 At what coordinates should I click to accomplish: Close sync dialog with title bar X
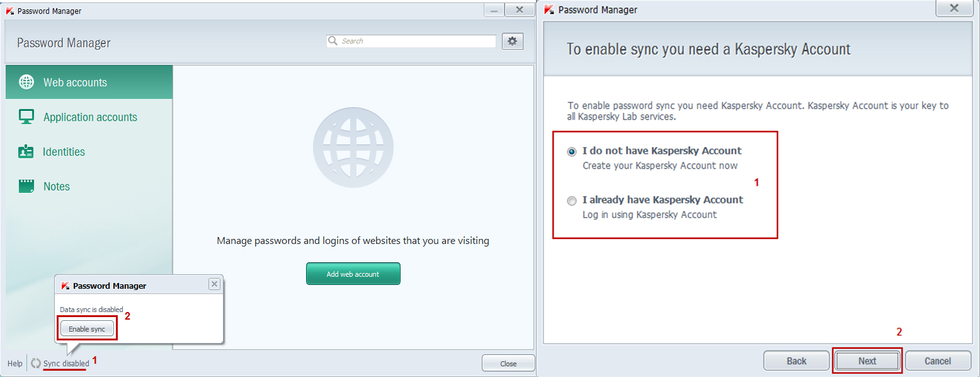[954, 8]
